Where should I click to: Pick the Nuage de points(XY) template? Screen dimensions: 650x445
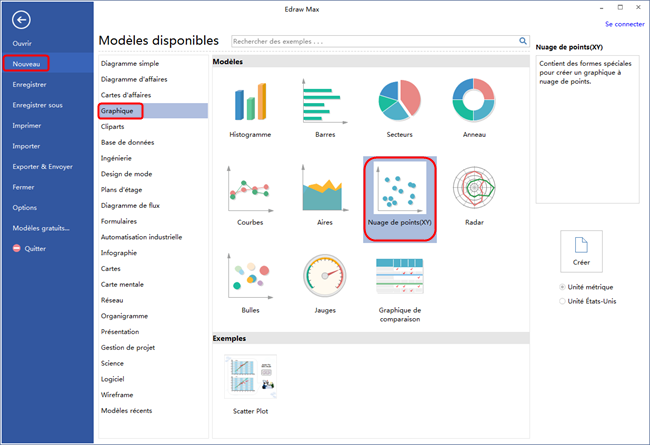point(400,199)
